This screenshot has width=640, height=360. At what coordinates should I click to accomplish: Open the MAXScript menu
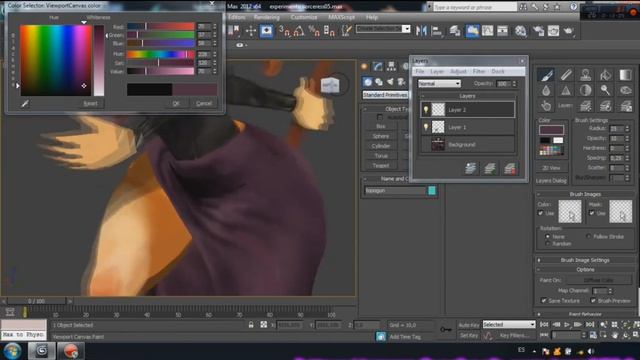(x=341, y=17)
